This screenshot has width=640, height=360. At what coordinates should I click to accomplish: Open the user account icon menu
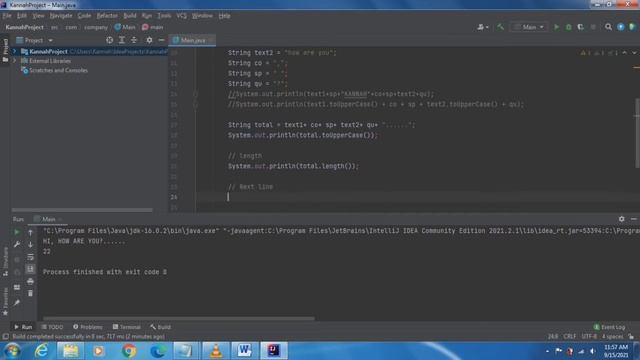click(x=482, y=27)
